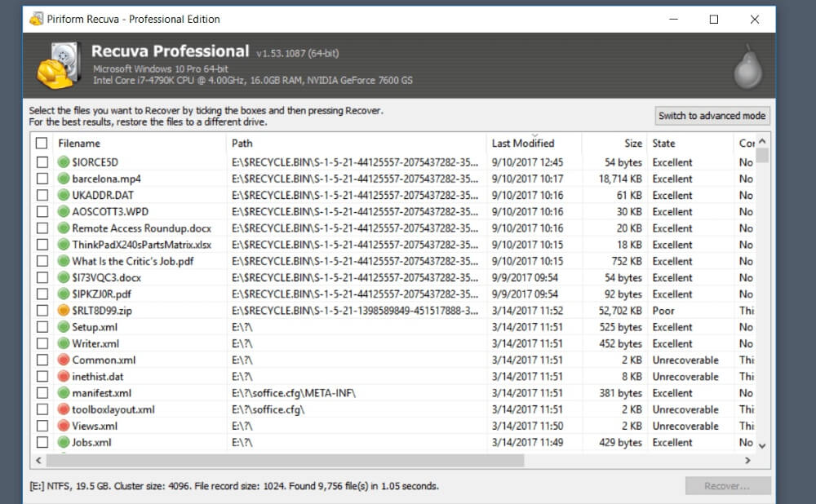This screenshot has height=504, width=816.
Task: Check the box next to Writer.xml
Action: (x=42, y=343)
